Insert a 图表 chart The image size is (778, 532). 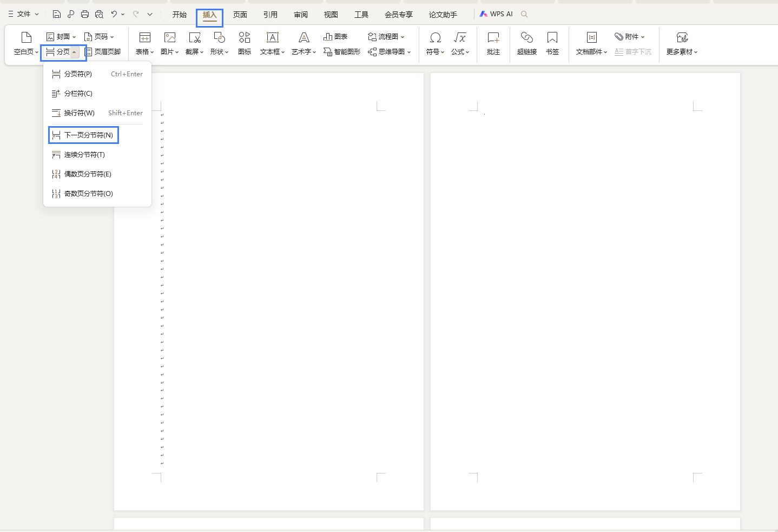pyautogui.click(x=335, y=36)
